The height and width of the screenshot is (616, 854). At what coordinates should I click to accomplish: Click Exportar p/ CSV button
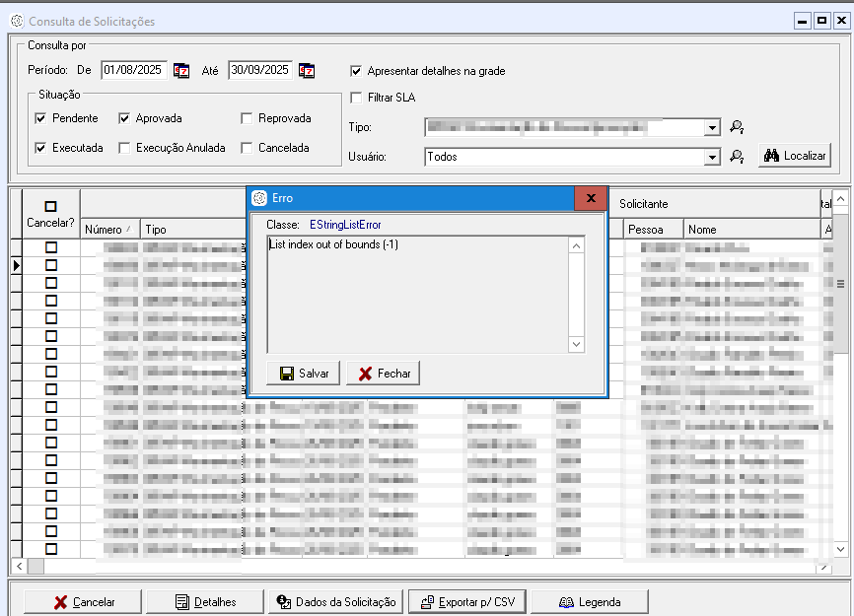[x=467, y=601]
